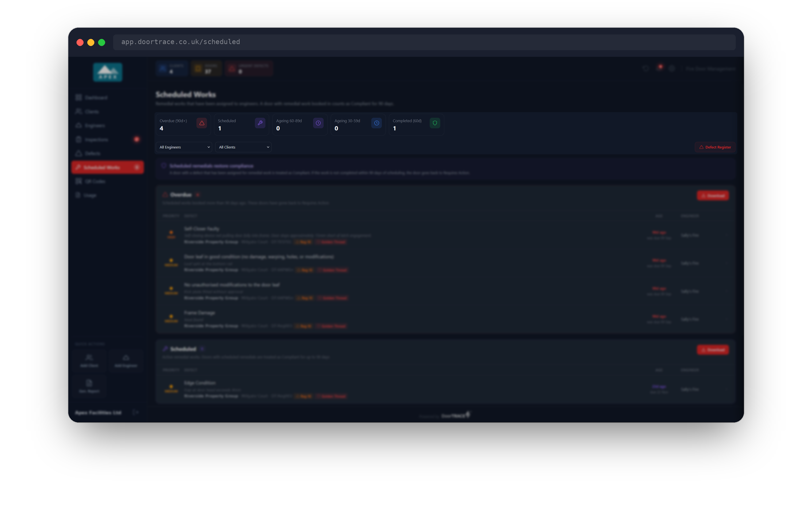The image size is (812, 520).
Task: Click the Scheduled Works page heading
Action: (185, 95)
